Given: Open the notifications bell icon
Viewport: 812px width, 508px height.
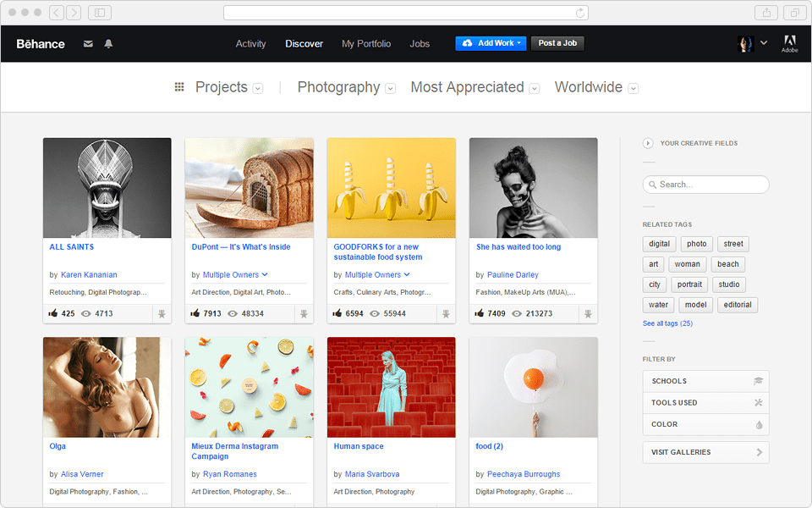Looking at the screenshot, I should [108, 44].
